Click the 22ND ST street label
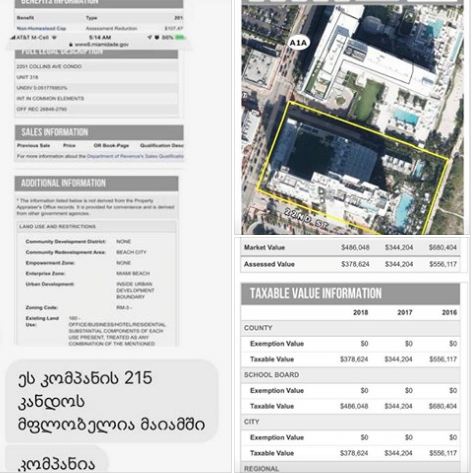 307,219
